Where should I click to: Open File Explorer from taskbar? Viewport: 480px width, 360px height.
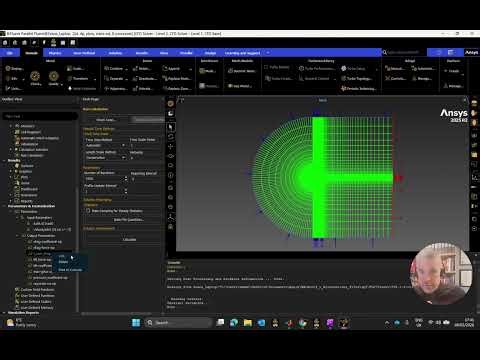tap(248, 323)
